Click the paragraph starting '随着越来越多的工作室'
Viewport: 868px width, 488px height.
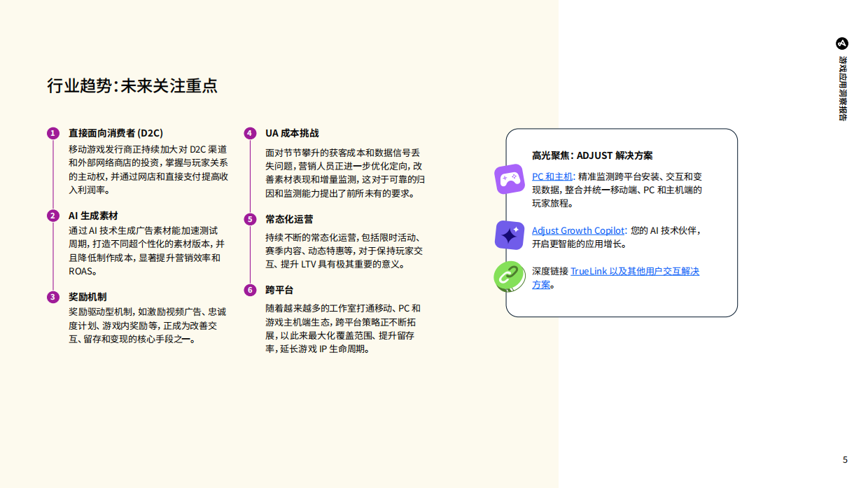coord(343,328)
